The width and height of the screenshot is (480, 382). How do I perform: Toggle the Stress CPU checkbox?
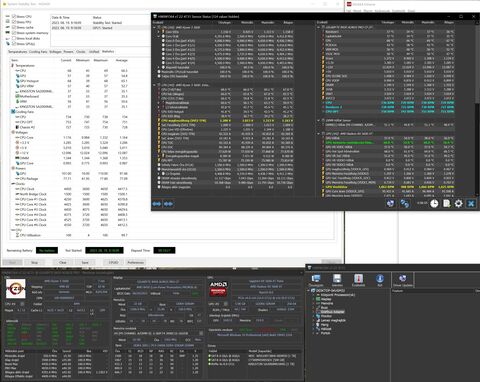click(x=14, y=16)
